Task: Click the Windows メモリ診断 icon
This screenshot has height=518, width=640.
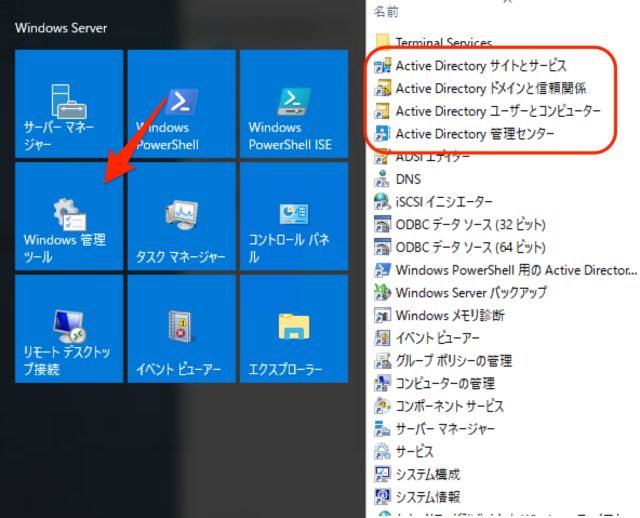Action: (x=382, y=315)
